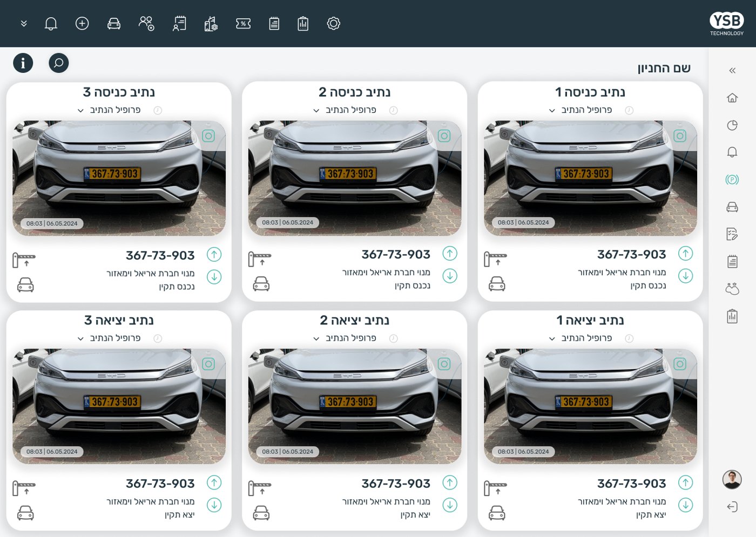The image size is (756, 537).
Task: Open the barrier gate in נתיב כניסה 2
Action: (x=260, y=259)
